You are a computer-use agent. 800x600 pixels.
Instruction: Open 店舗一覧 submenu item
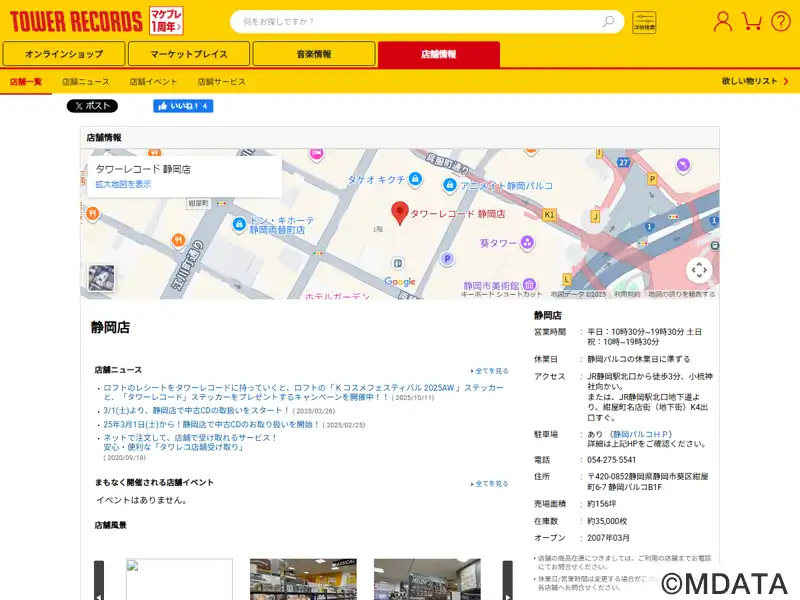click(x=26, y=82)
